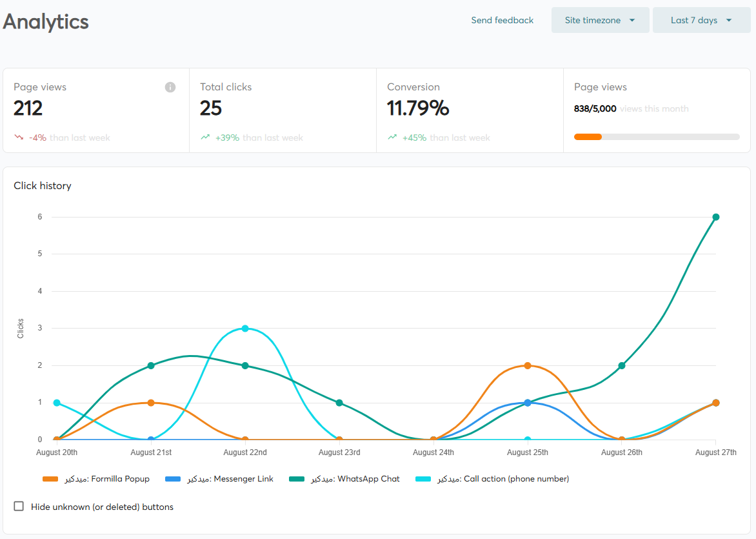Click the monthly page views progress bar

657,137
